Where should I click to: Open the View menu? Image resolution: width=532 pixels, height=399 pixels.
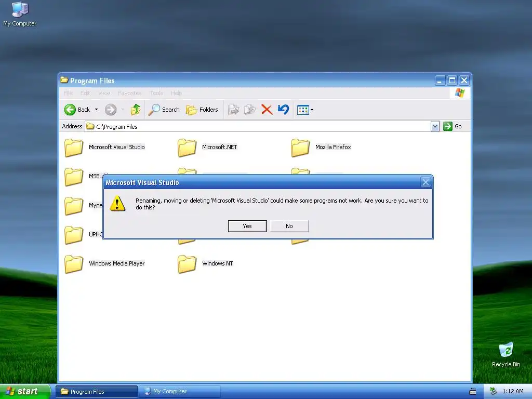104,93
